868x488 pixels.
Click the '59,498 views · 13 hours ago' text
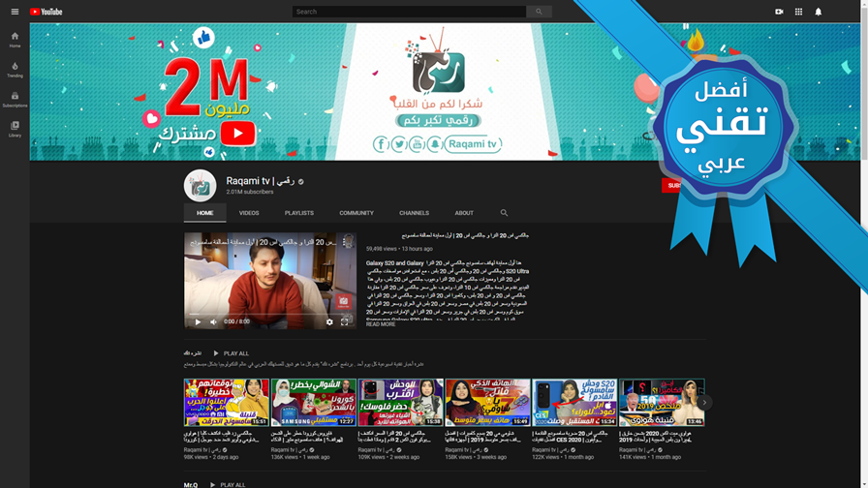(x=399, y=249)
